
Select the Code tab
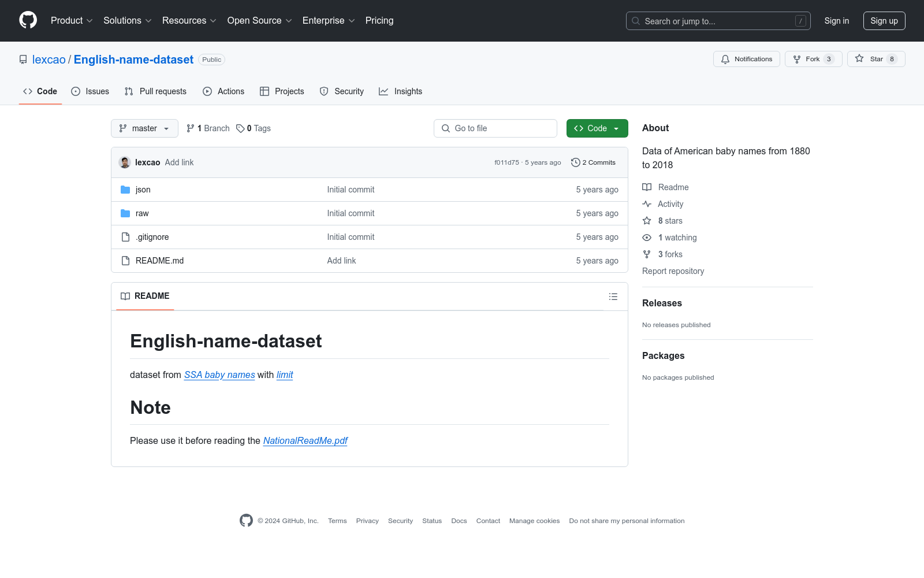tap(40, 91)
